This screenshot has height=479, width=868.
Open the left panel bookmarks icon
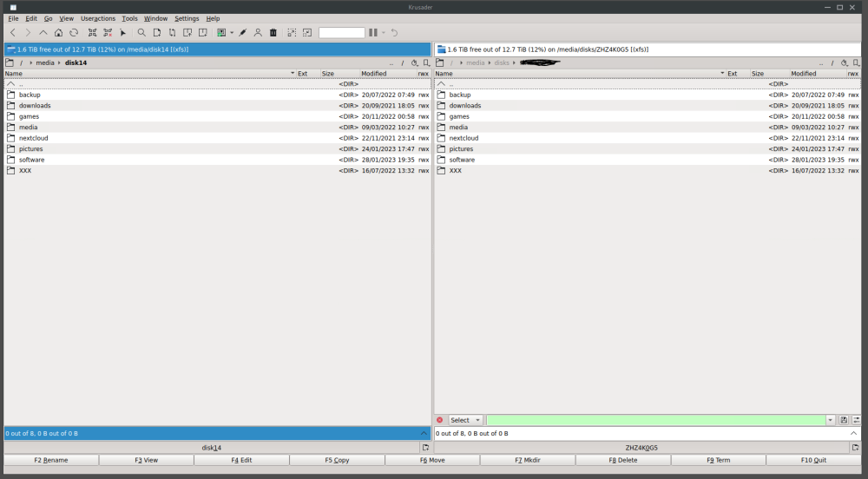(426, 62)
